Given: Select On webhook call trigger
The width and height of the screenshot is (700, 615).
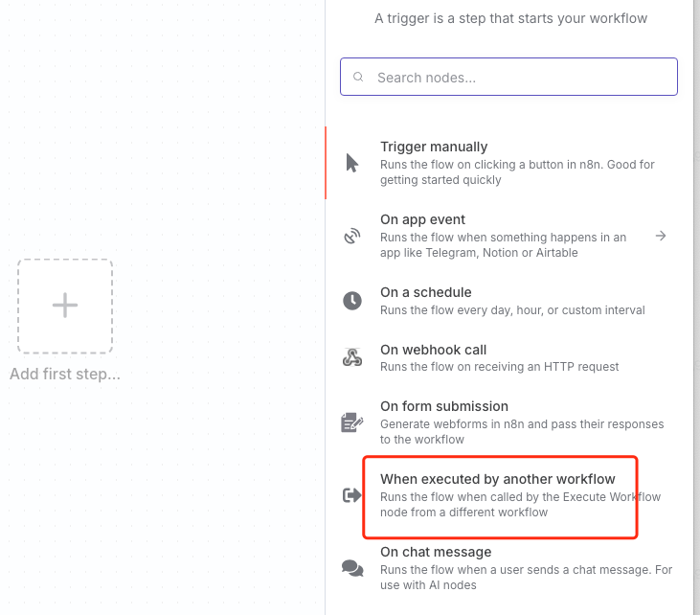Looking at the screenshot, I should pyautogui.click(x=434, y=350).
